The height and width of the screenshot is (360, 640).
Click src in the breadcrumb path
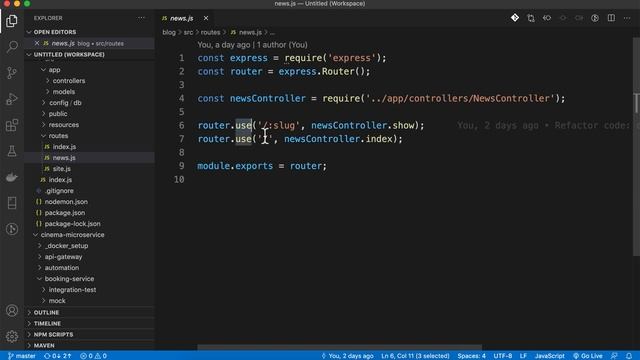(x=188, y=32)
